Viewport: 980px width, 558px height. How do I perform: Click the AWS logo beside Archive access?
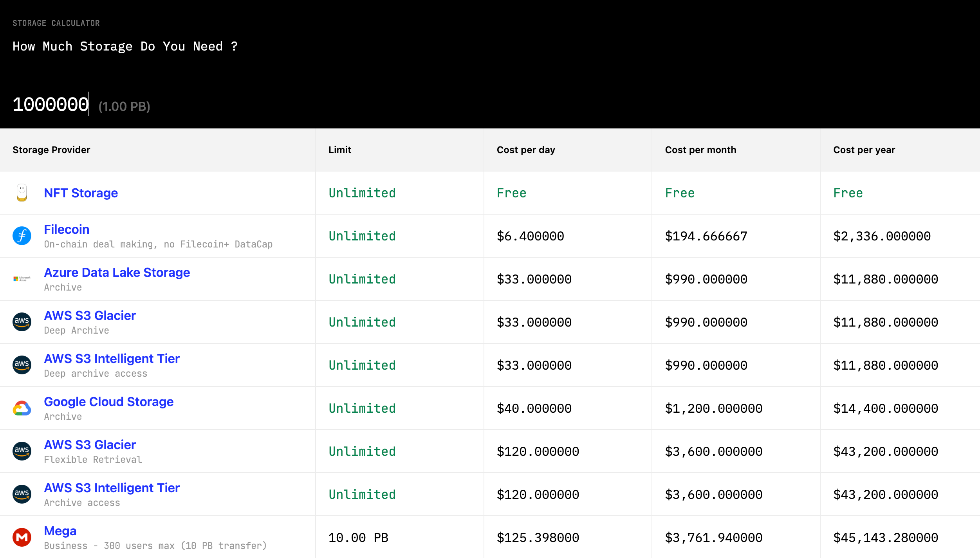(22, 494)
